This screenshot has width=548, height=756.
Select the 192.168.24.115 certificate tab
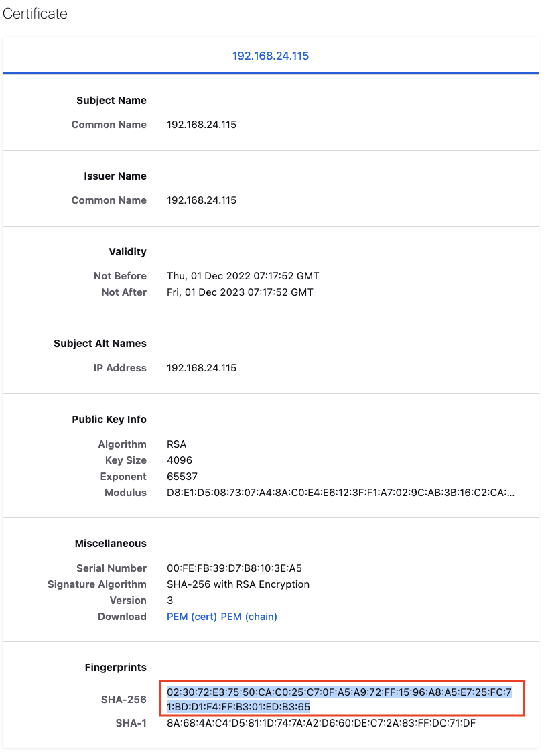pos(271,56)
